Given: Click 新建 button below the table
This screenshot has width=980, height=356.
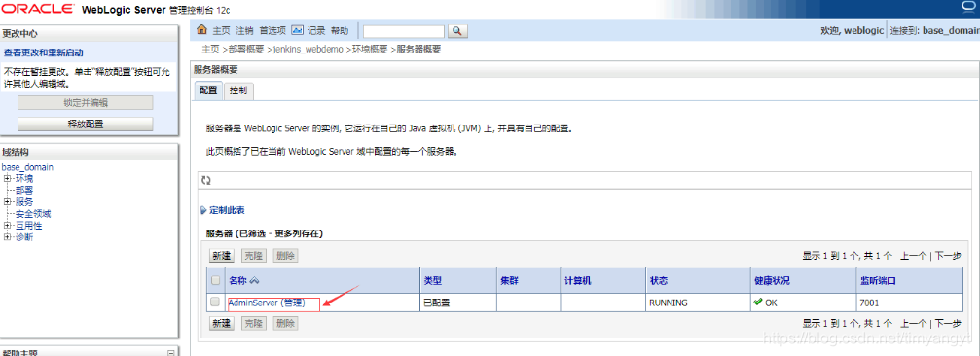Looking at the screenshot, I should click(x=221, y=324).
